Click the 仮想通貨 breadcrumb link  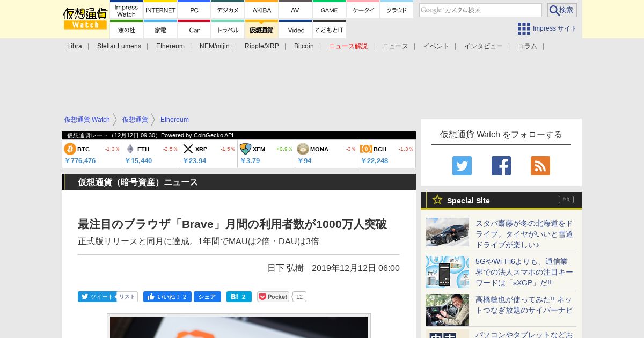(135, 120)
